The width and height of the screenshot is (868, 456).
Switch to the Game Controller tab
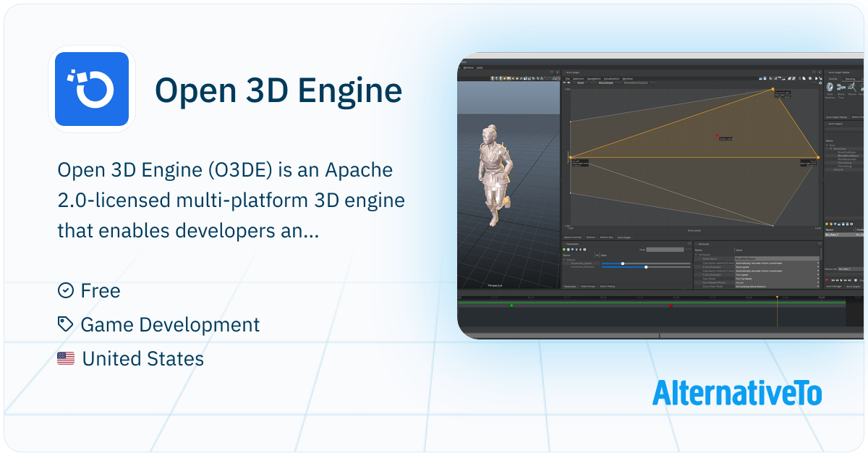573,237
